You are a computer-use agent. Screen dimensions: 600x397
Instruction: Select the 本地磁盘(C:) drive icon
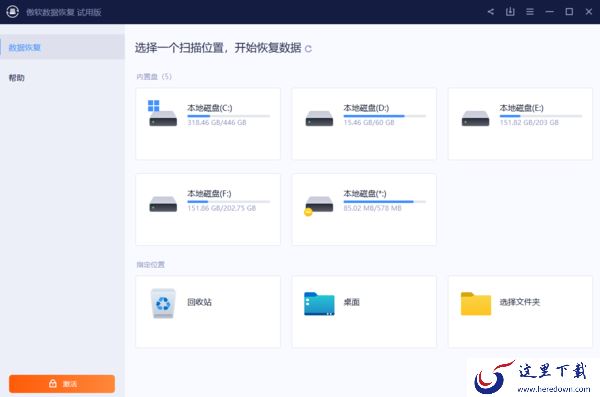click(x=163, y=113)
